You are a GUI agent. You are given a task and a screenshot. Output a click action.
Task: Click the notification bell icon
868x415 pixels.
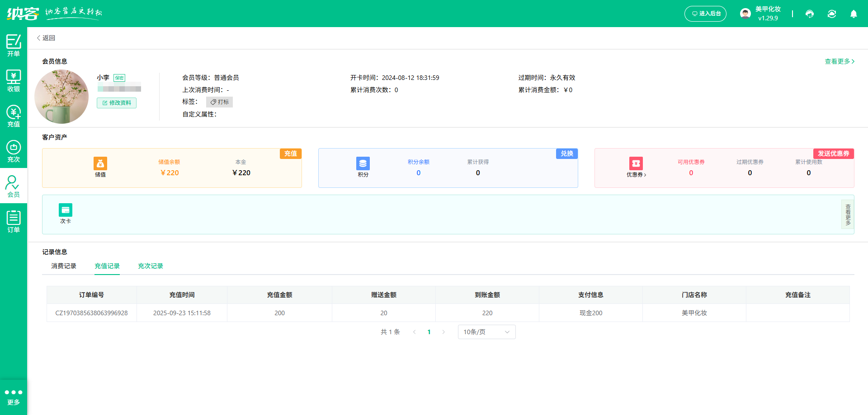(x=854, y=14)
